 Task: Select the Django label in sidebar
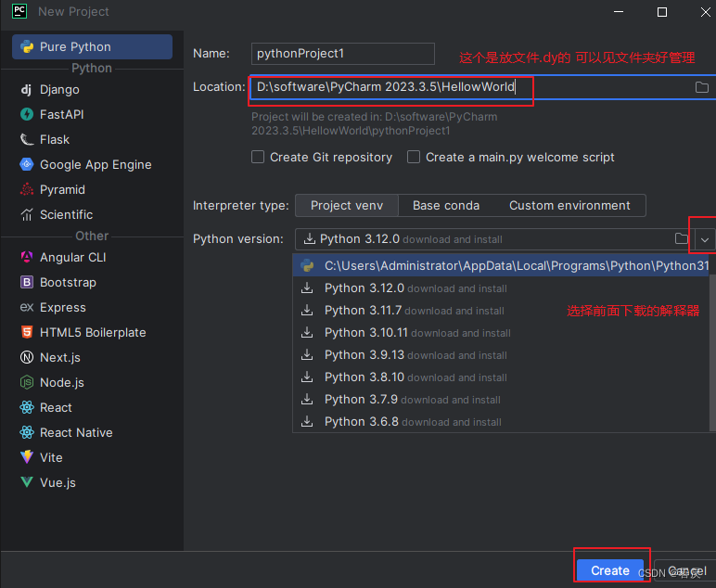point(59,89)
